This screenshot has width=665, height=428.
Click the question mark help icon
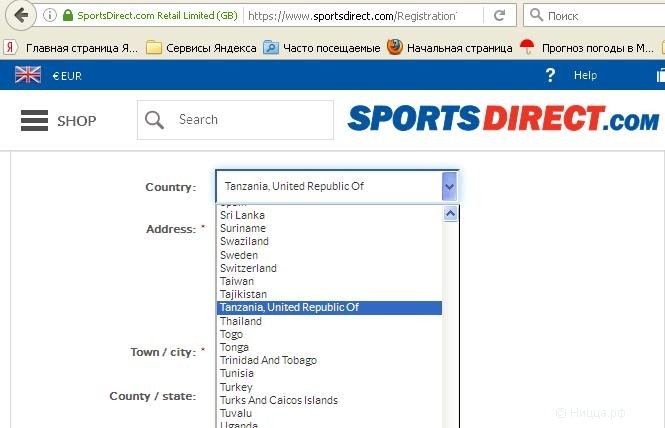click(x=549, y=75)
